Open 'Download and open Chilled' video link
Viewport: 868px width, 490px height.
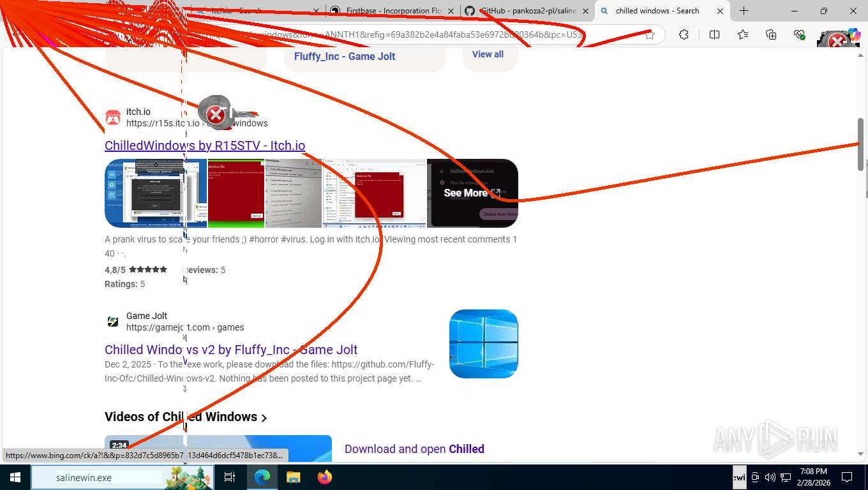point(414,449)
